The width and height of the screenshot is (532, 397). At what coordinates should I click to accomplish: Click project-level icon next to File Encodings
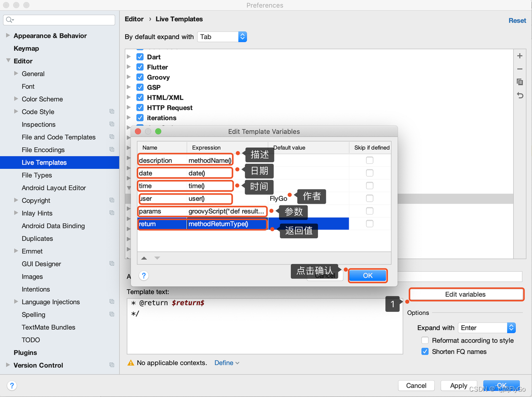point(112,149)
